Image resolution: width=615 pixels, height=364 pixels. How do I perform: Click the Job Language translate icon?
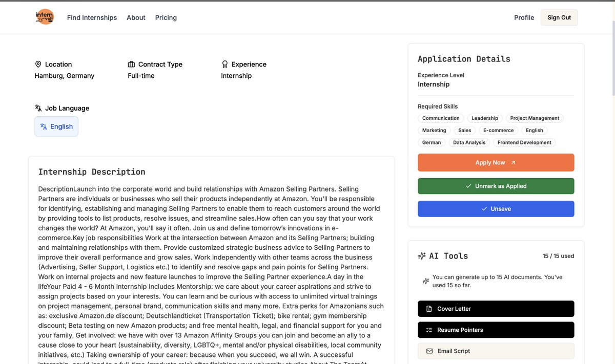pos(38,108)
